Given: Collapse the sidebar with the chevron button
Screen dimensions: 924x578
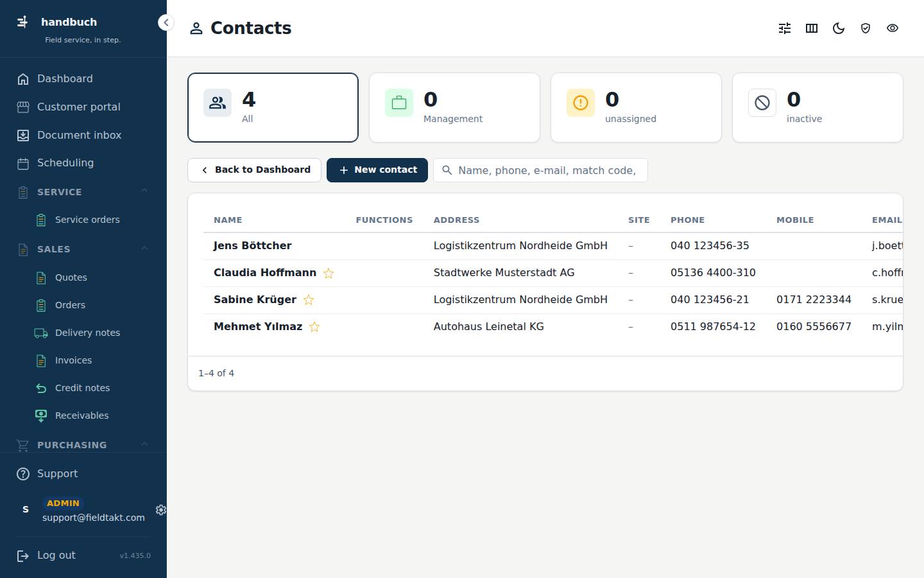Looking at the screenshot, I should point(166,22).
